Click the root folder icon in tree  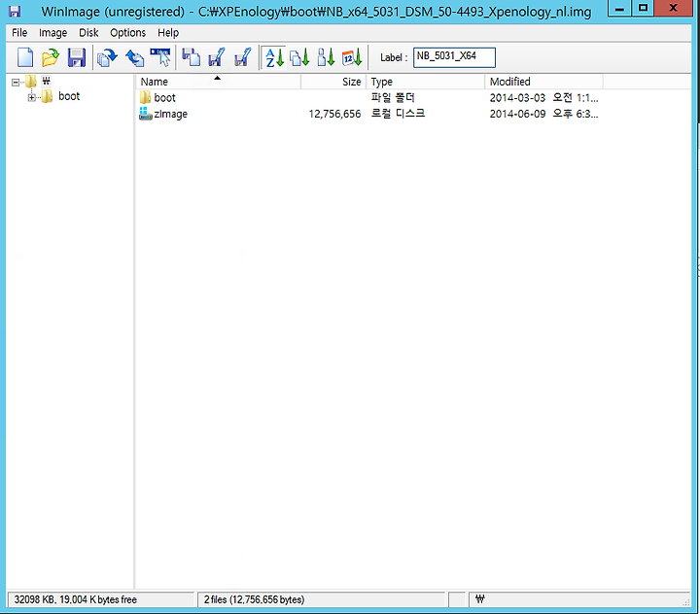[x=31, y=82]
